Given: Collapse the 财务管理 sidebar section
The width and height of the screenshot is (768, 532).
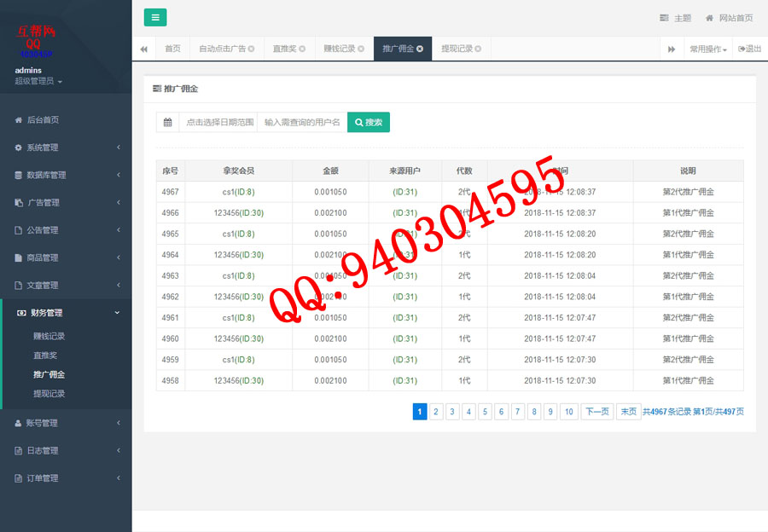Looking at the screenshot, I should point(66,313).
